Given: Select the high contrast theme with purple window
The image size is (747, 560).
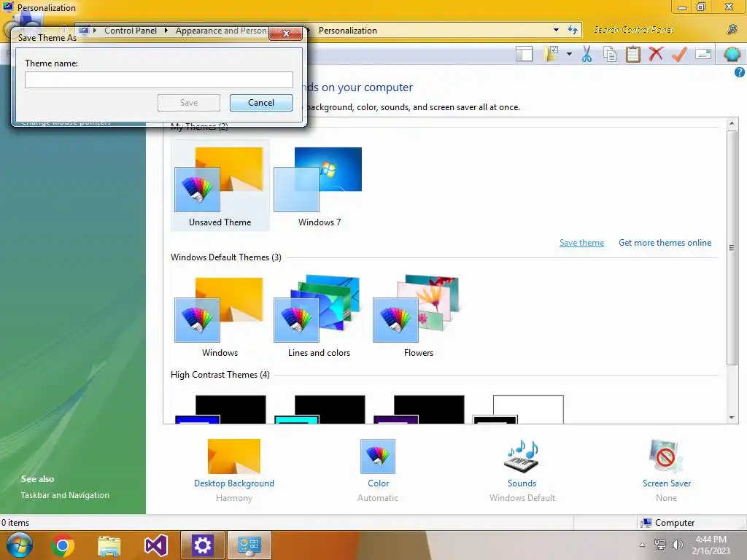Looking at the screenshot, I should click(418, 409).
